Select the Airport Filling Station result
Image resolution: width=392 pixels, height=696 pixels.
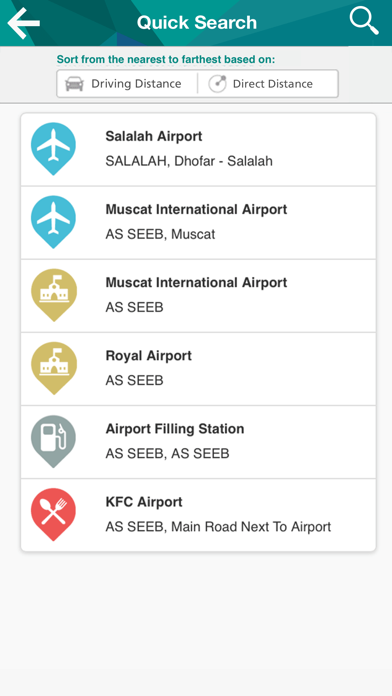[198, 442]
